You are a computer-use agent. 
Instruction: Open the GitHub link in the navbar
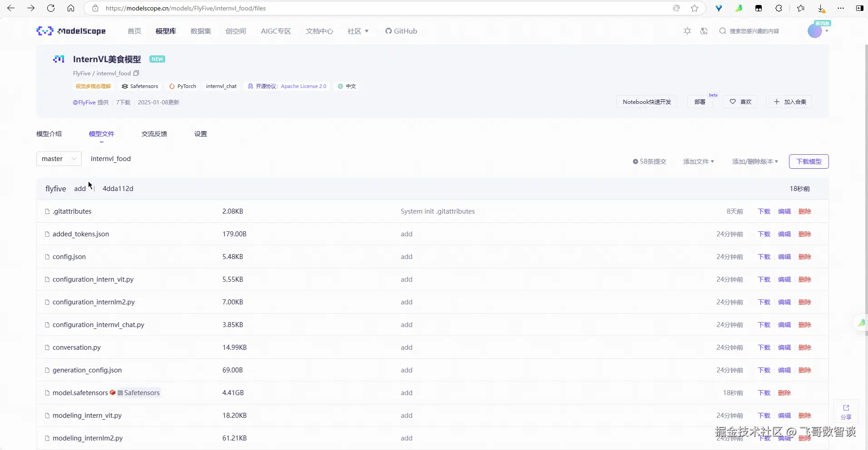[401, 31]
